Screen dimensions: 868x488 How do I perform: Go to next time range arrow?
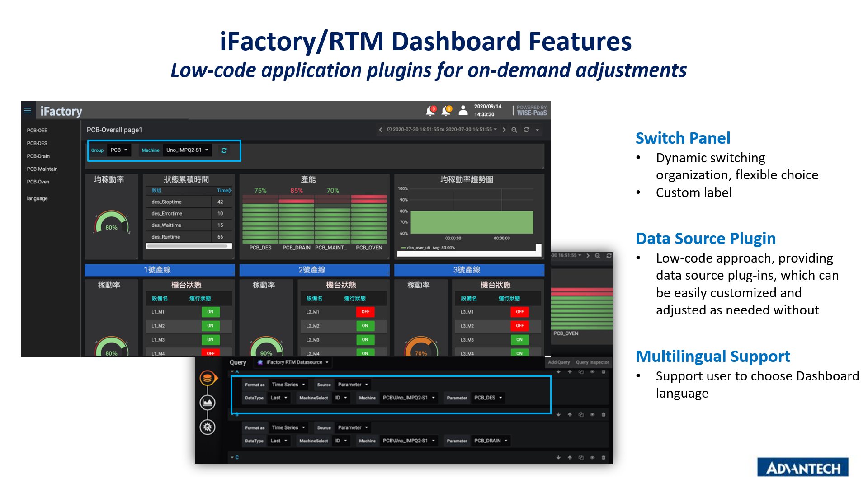[x=504, y=130]
